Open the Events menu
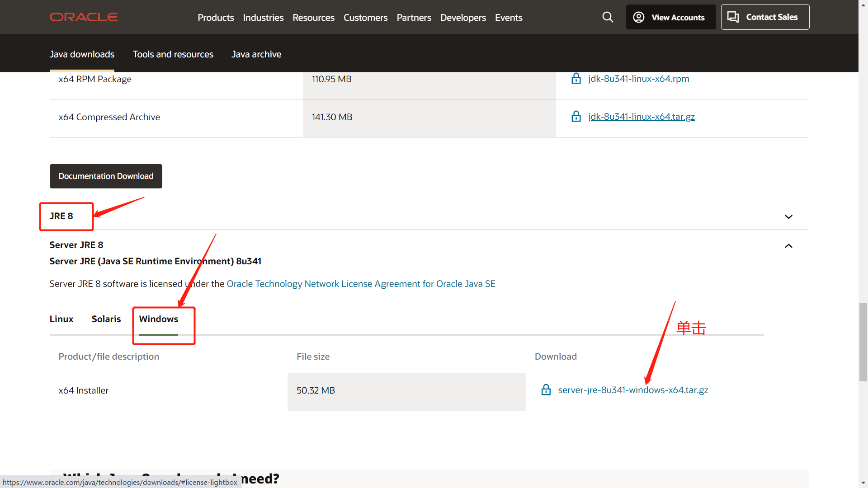Viewport: 868px width, 488px height. pos(509,18)
